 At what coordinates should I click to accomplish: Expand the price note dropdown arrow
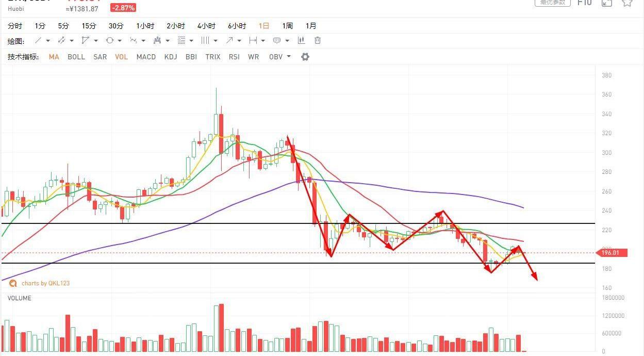(x=287, y=41)
